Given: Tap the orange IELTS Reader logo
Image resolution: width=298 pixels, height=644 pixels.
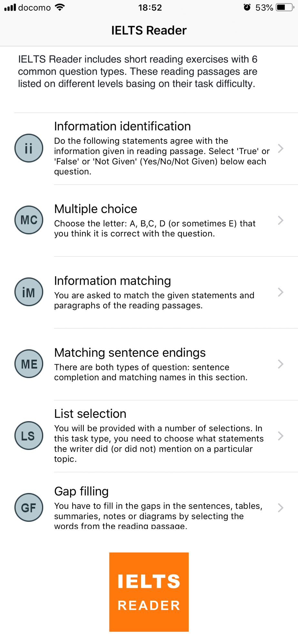Looking at the screenshot, I should 149,592.
